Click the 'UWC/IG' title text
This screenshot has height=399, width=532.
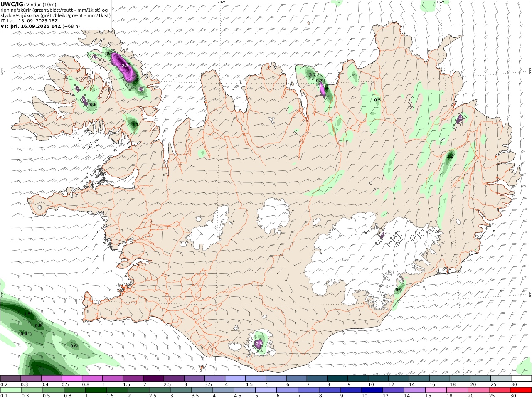(12, 4)
